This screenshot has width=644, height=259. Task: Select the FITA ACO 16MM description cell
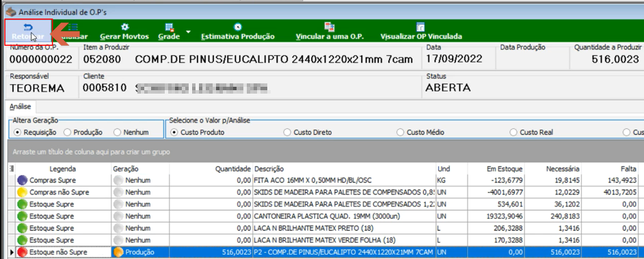pyautogui.click(x=344, y=180)
